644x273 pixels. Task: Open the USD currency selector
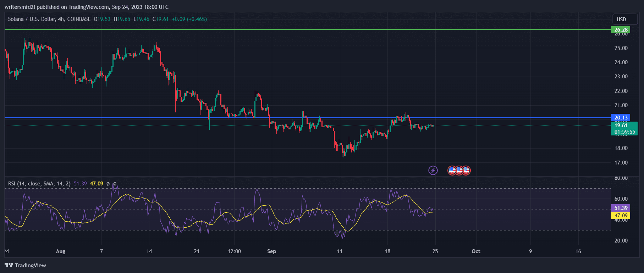coord(621,19)
